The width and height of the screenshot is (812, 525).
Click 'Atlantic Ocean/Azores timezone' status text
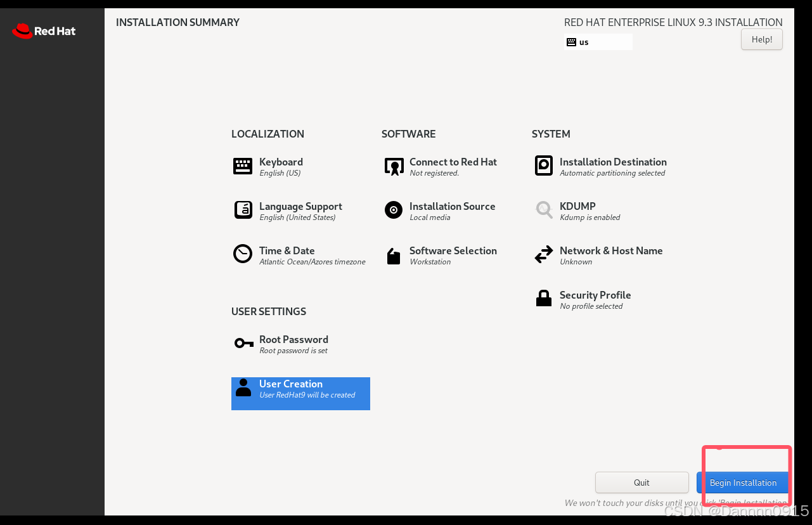coord(312,262)
